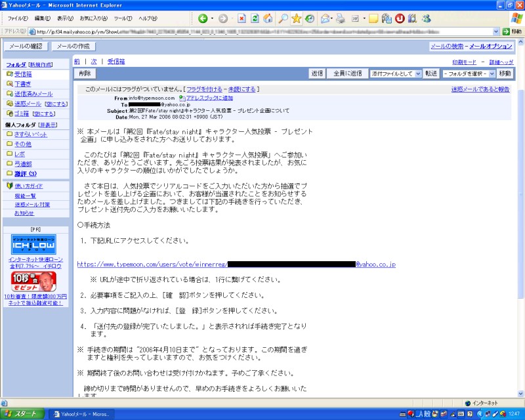This screenshot has height=420, width=525.
Task: Open the 受信箱 folder in sidebar
Action: click(x=23, y=74)
